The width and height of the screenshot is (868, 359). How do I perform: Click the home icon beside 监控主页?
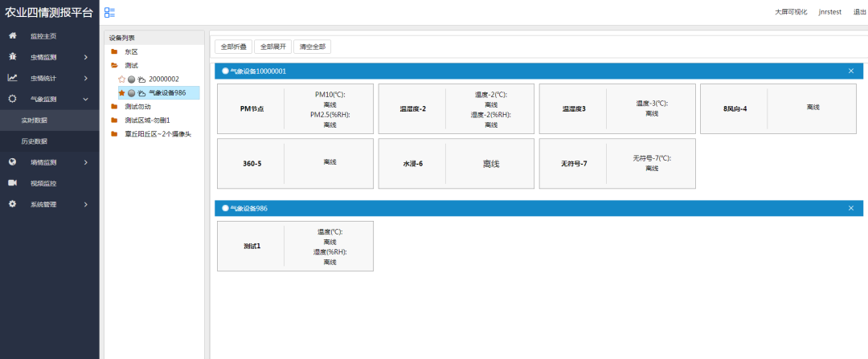[x=12, y=36]
